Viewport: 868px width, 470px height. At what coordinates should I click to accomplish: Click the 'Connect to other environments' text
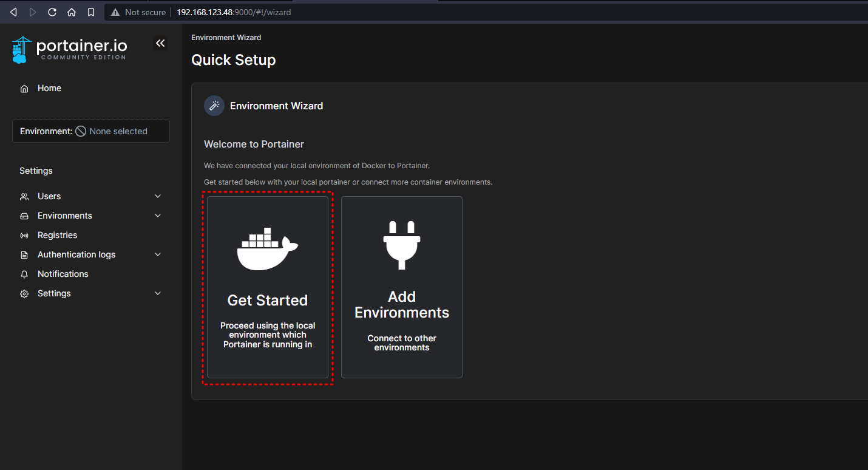(x=402, y=343)
